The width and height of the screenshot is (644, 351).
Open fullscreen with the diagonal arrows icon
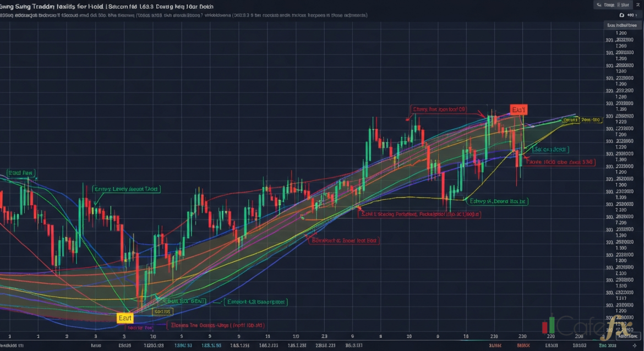[639, 5]
